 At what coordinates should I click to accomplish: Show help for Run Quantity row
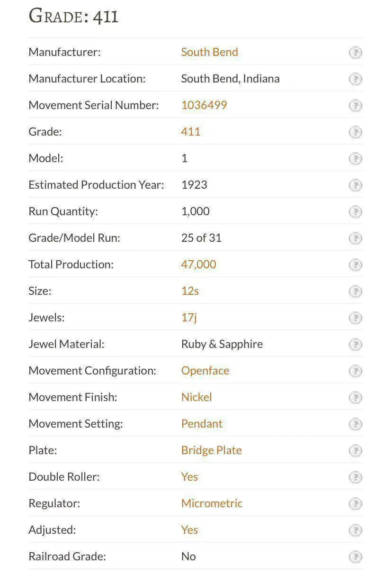tap(355, 212)
